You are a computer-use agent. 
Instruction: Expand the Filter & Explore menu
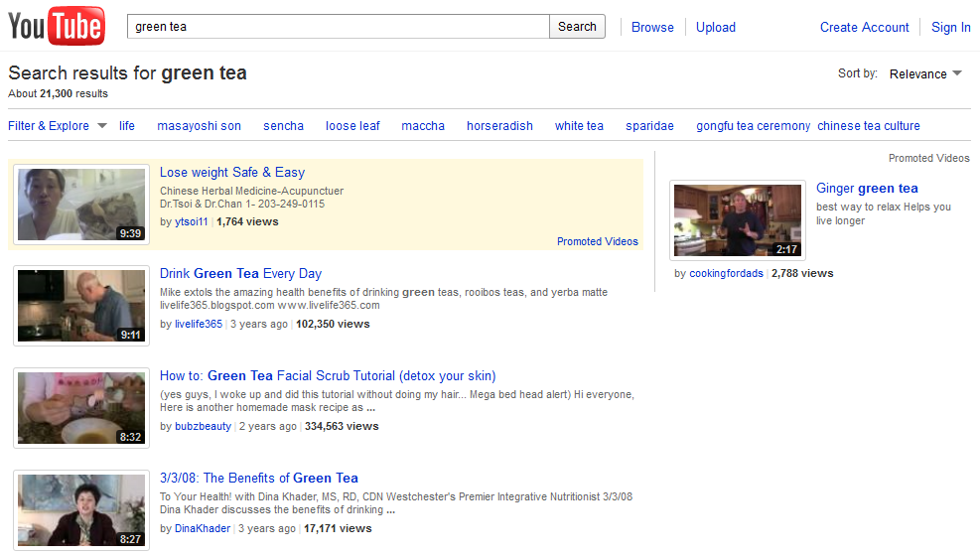coord(57,125)
